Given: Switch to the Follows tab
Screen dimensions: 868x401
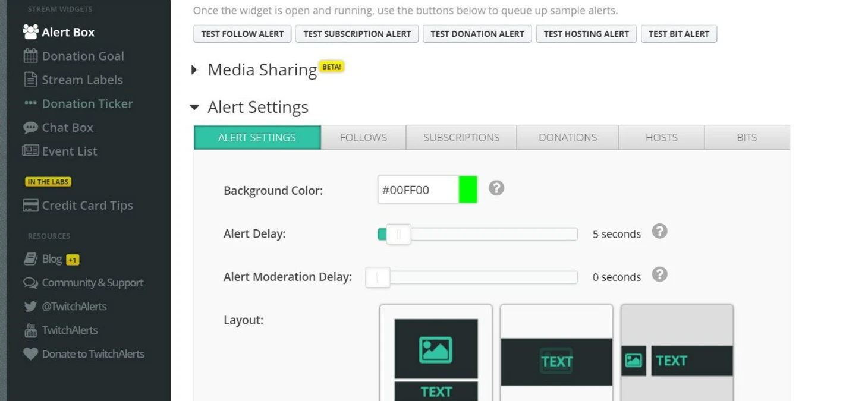Looking at the screenshot, I should coord(363,137).
